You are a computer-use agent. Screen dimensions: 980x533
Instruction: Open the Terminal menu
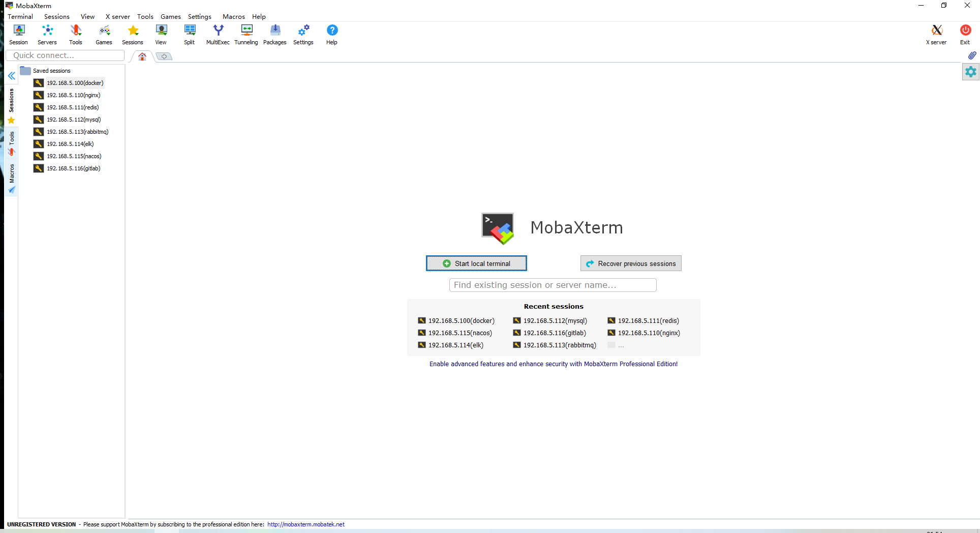pyautogui.click(x=20, y=16)
